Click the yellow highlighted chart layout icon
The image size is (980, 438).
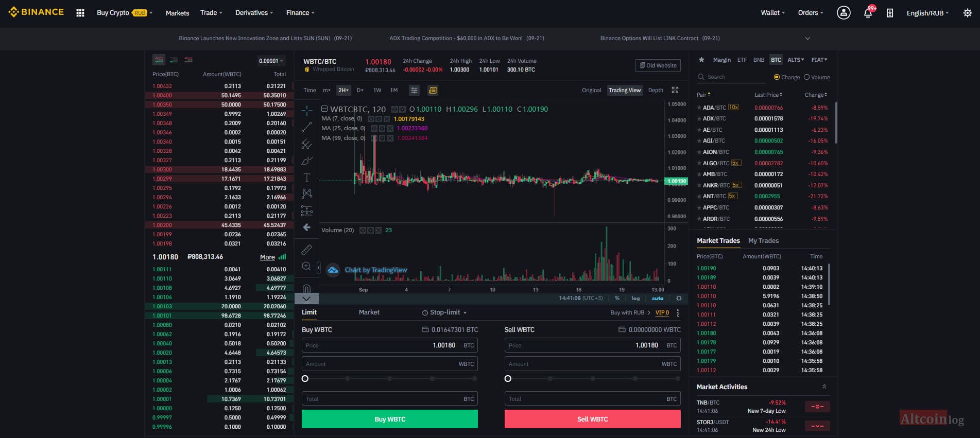[x=433, y=90]
